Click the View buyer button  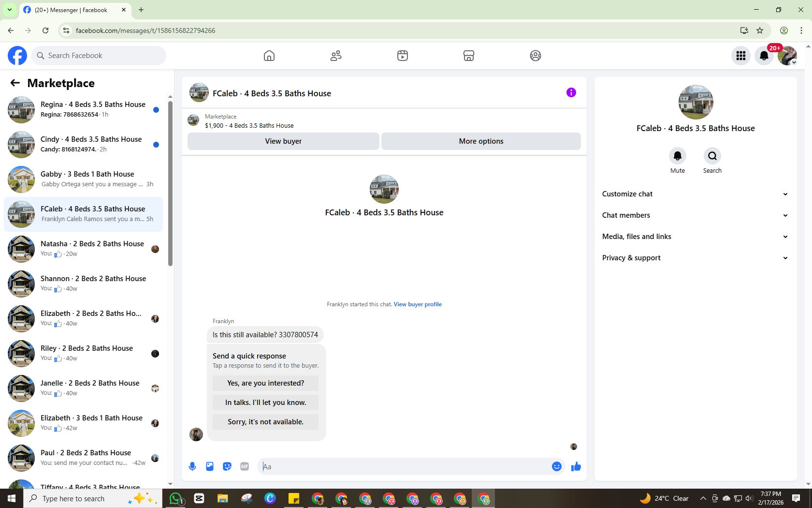tap(283, 141)
